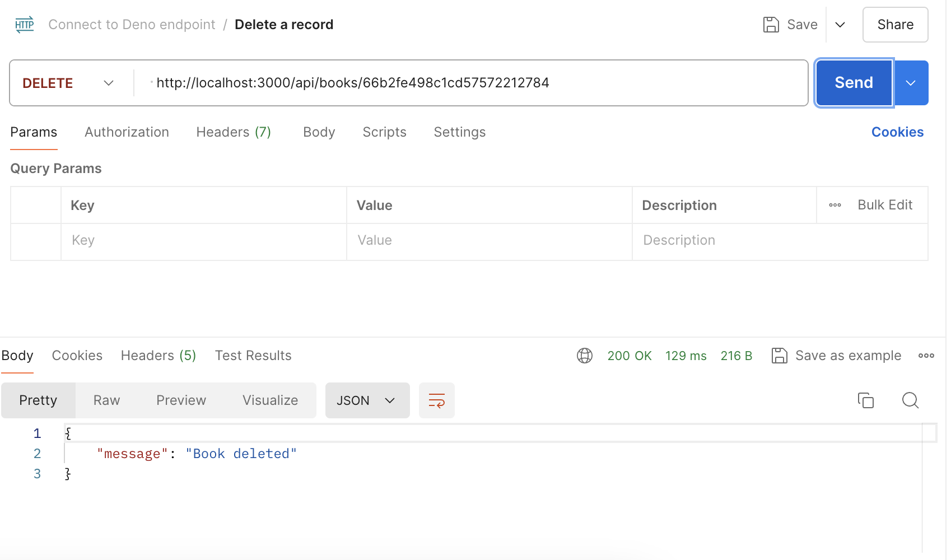Open response more options ellipsis
This screenshot has width=951, height=560.
click(926, 356)
